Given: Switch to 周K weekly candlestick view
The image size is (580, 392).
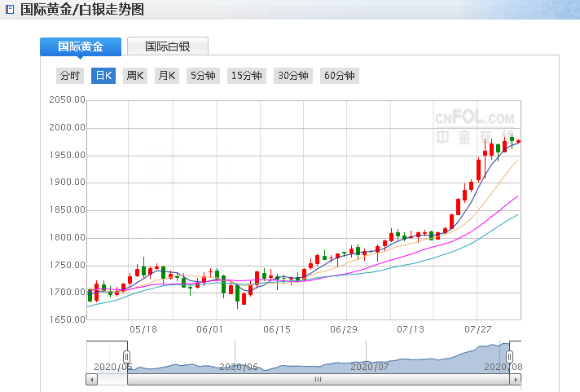Looking at the screenshot, I should (134, 76).
